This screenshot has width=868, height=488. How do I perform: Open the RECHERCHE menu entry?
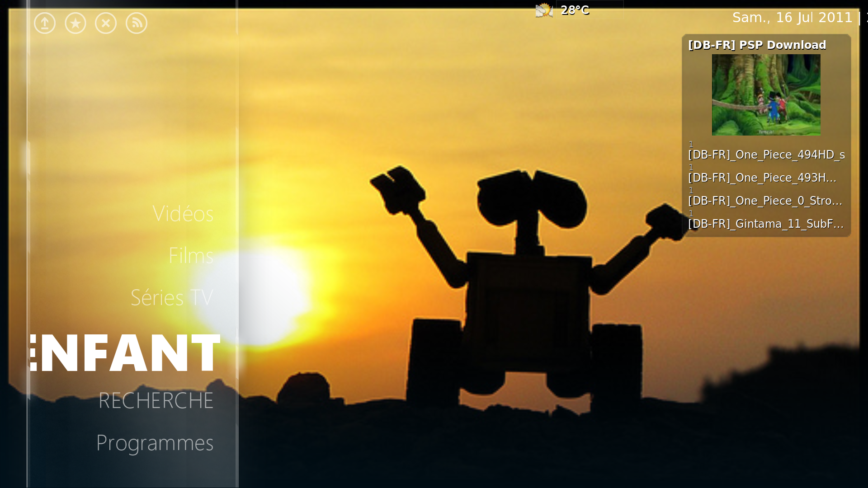[x=156, y=401]
